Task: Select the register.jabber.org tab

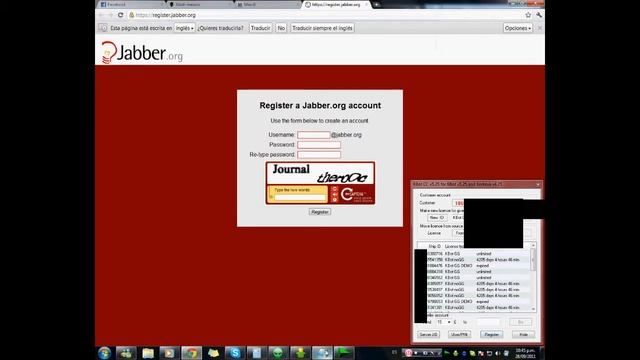Action: click(x=336, y=4)
